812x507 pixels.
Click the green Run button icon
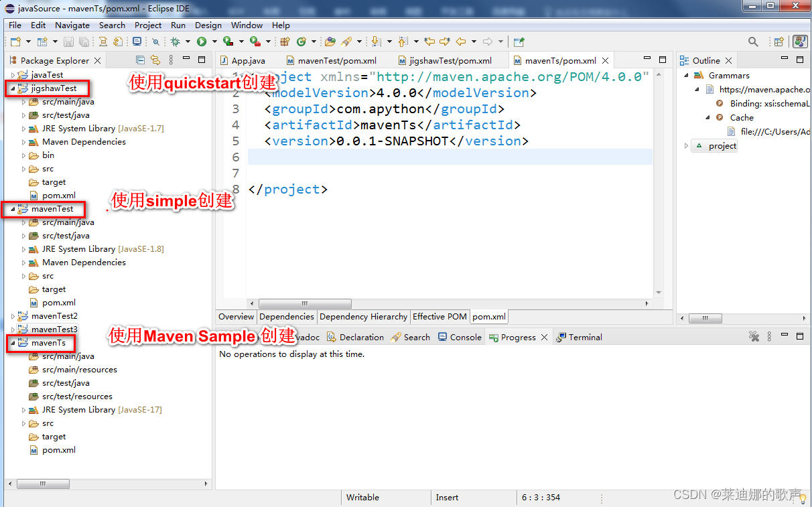pyautogui.click(x=202, y=42)
